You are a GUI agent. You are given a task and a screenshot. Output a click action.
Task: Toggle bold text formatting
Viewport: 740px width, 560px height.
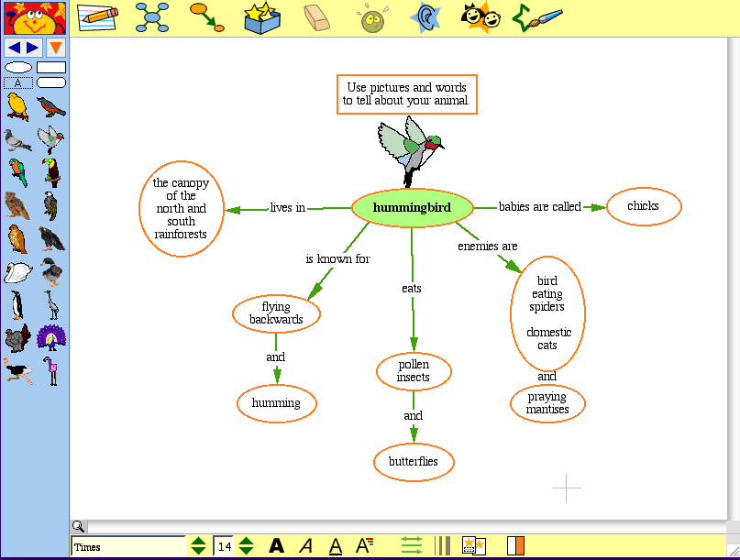tap(276, 545)
